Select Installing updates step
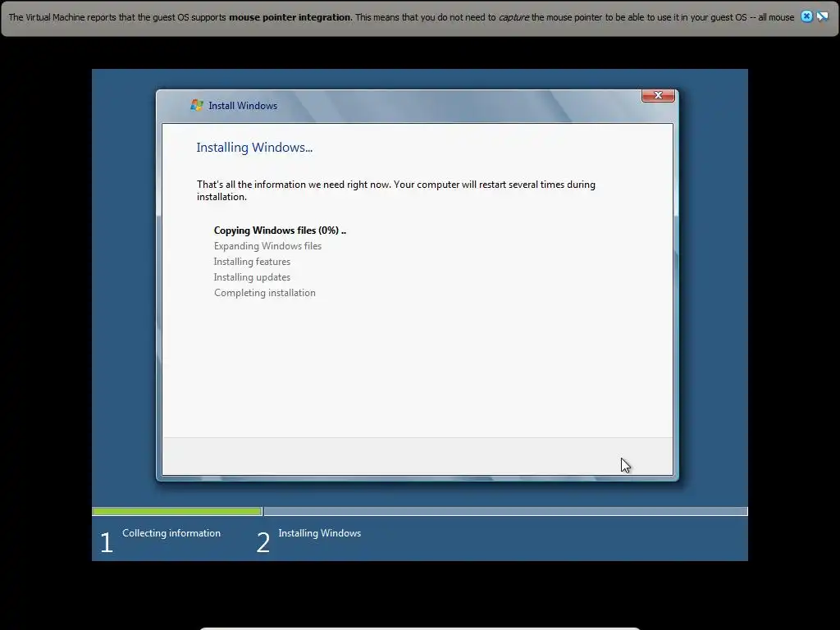The image size is (840, 630). click(252, 277)
